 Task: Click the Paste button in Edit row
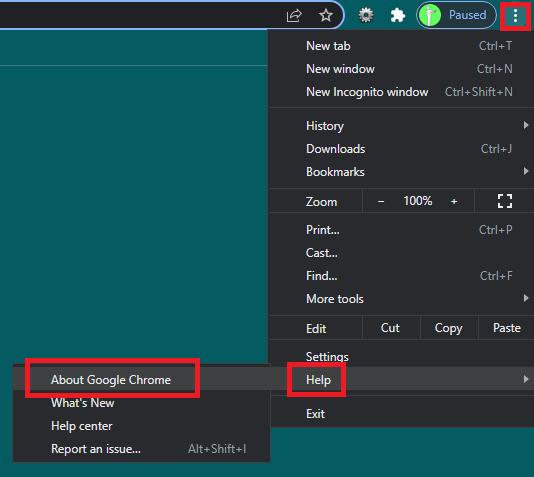(506, 328)
